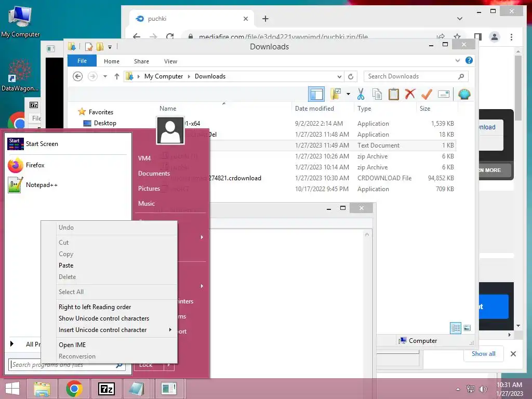Switch to the Home ribbon tab
Viewport: 532px width, 399px height.
(x=112, y=61)
